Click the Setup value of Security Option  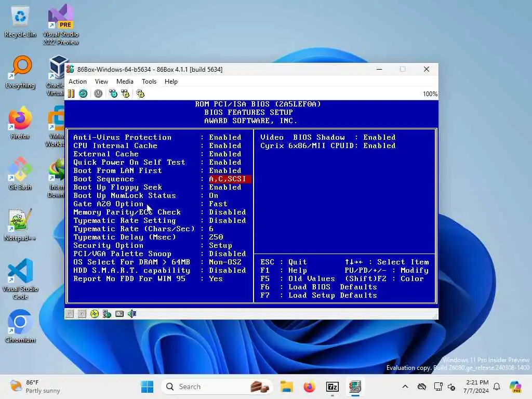[220, 245]
